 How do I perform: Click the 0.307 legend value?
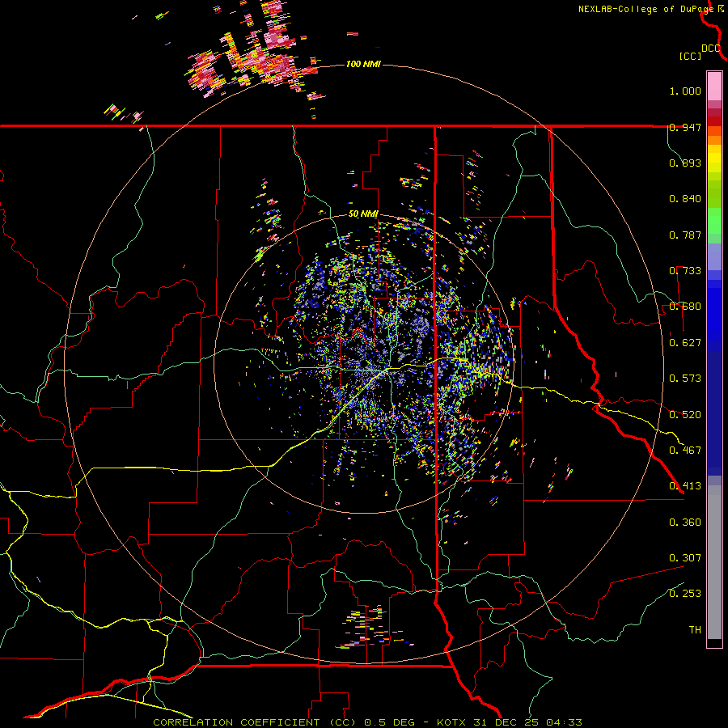tap(685, 558)
